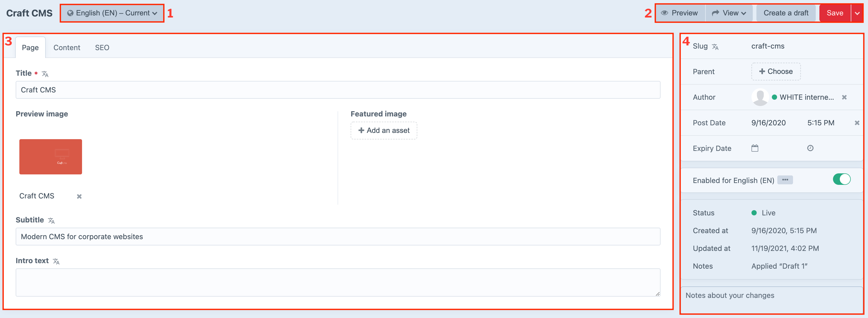Screen dimensions: 868x318
Task: Click translation icon next to Slug
Action: click(x=715, y=47)
